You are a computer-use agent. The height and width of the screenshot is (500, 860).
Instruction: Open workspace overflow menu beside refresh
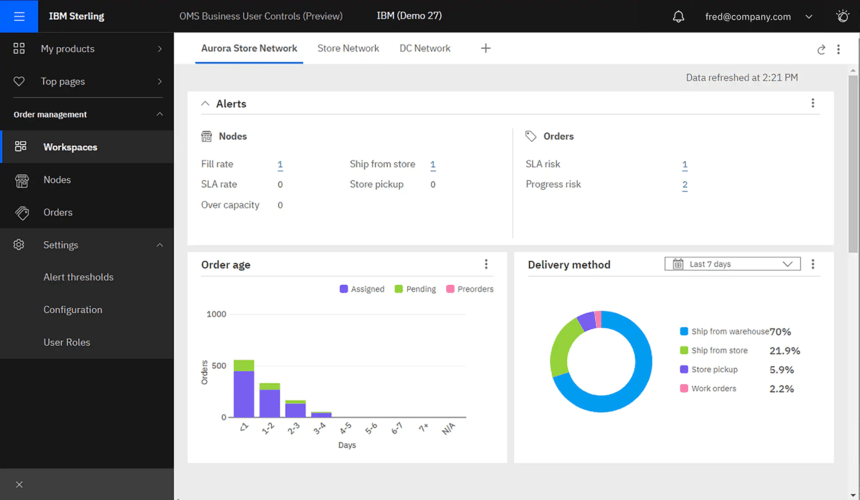(x=838, y=49)
